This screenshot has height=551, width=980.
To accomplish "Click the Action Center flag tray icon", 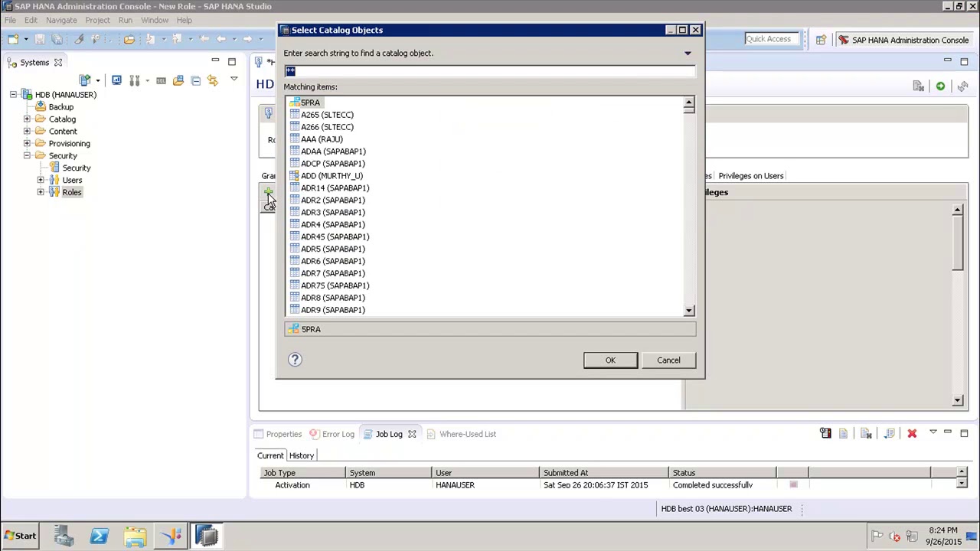I will [877, 536].
